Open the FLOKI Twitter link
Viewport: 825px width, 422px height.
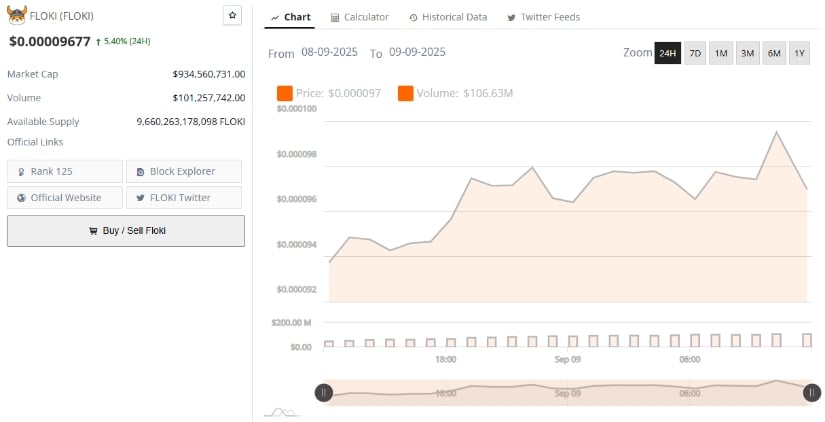184,198
